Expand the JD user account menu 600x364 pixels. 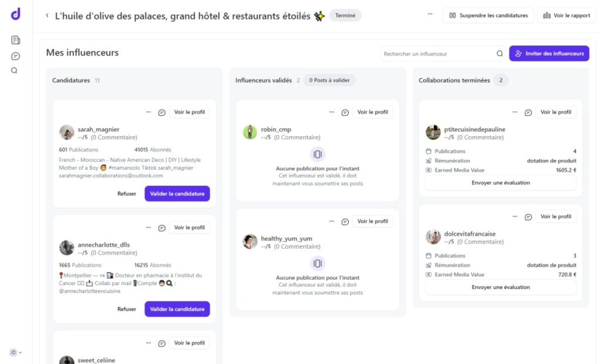tap(15, 352)
